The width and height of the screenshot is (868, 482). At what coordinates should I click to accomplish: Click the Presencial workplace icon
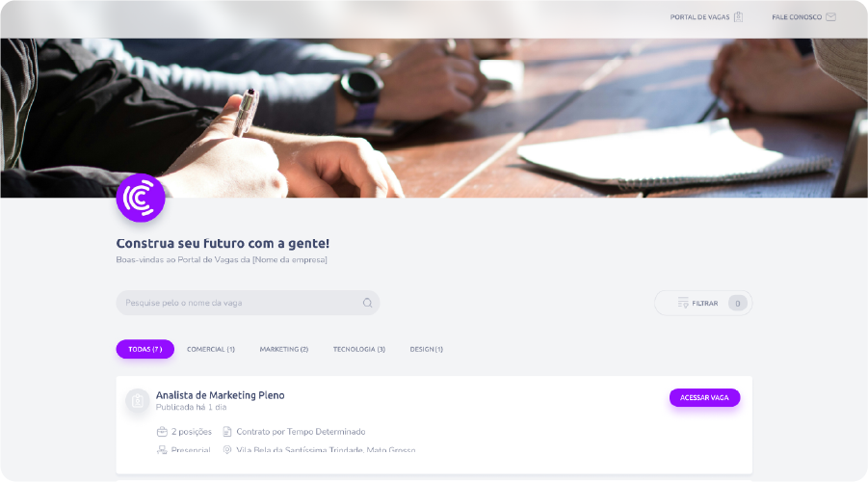(162, 450)
